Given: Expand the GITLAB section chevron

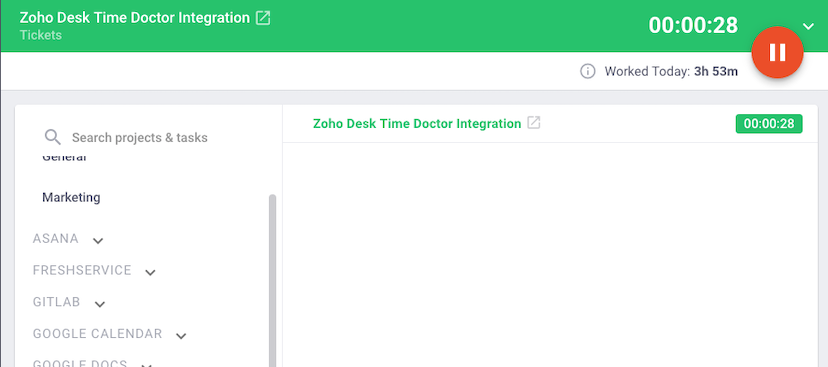Looking at the screenshot, I should click(100, 304).
